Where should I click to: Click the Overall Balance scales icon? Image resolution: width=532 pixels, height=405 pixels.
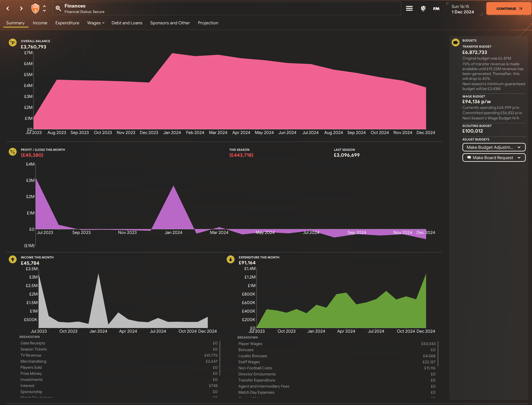pos(13,43)
